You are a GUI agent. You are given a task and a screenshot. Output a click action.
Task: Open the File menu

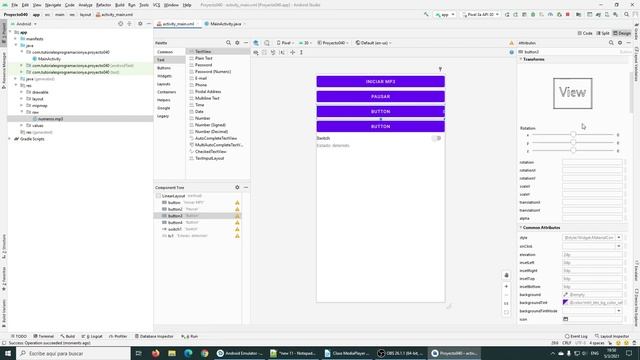click(14, 5)
